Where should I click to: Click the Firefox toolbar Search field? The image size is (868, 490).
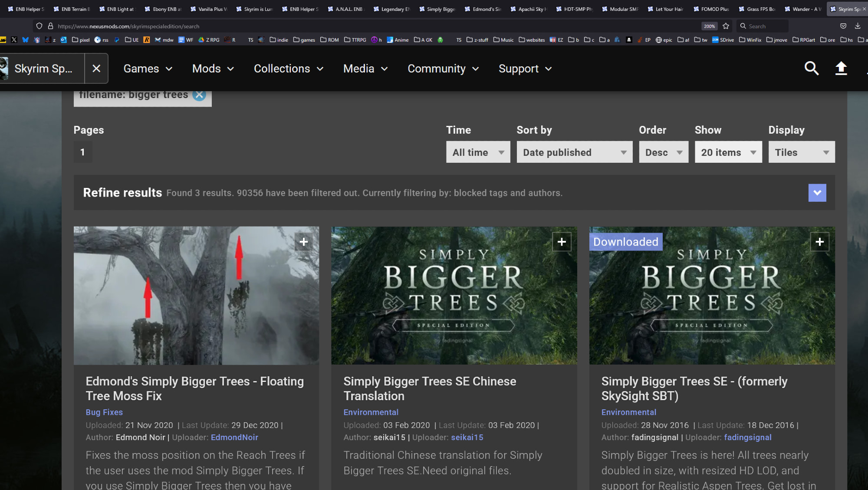point(763,26)
